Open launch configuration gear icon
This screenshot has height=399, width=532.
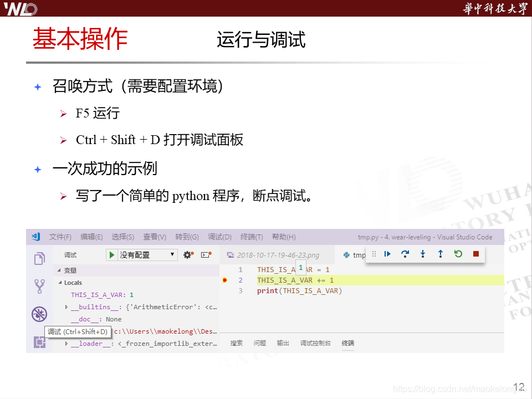(x=188, y=254)
